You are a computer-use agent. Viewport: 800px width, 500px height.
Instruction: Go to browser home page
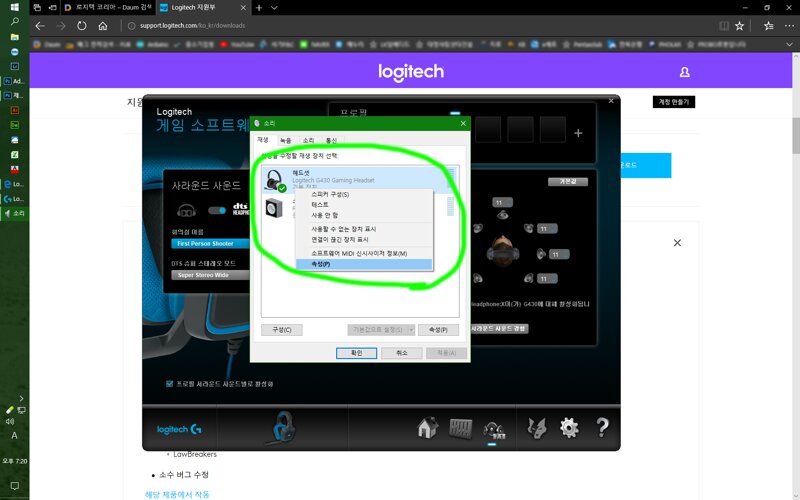pos(103,26)
